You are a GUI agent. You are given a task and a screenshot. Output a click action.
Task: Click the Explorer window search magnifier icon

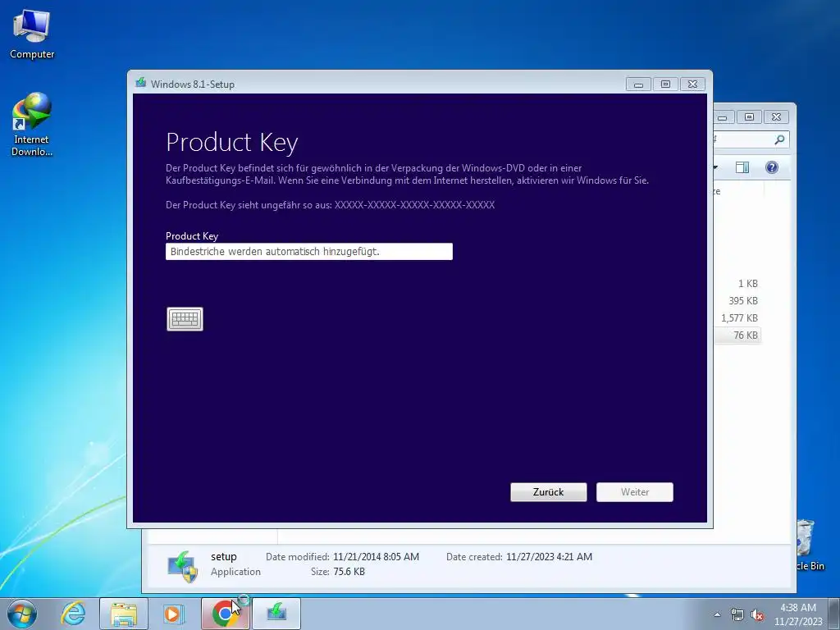(x=779, y=139)
